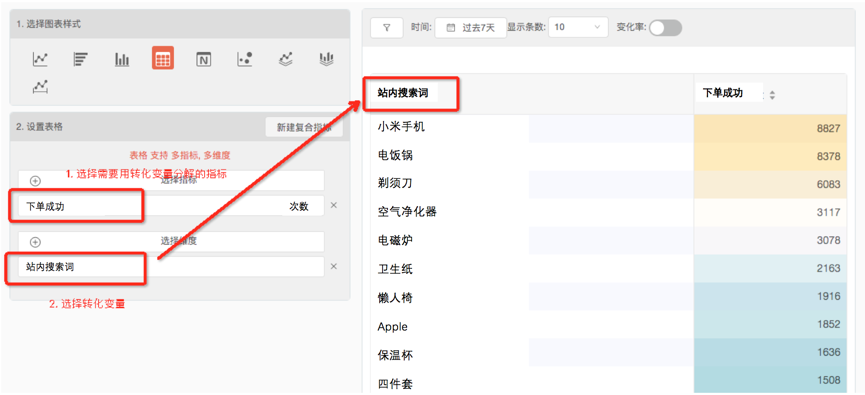Open the 显示条数 dropdown showing 10
This screenshot has height=395, width=865.
578,27
